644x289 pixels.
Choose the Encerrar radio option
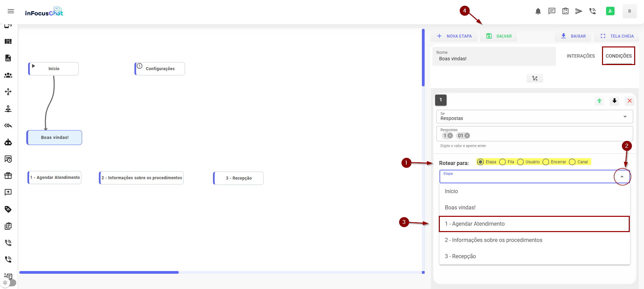click(x=546, y=162)
